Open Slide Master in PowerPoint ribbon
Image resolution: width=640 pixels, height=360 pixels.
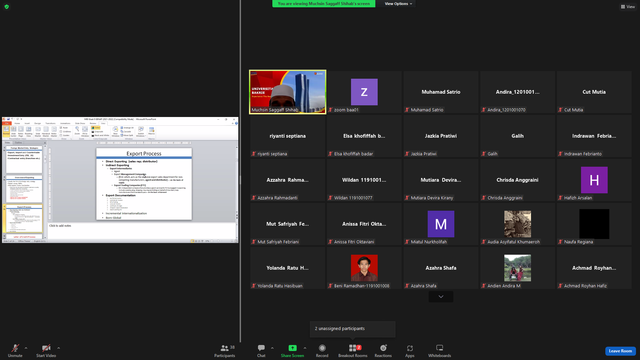coord(38,131)
